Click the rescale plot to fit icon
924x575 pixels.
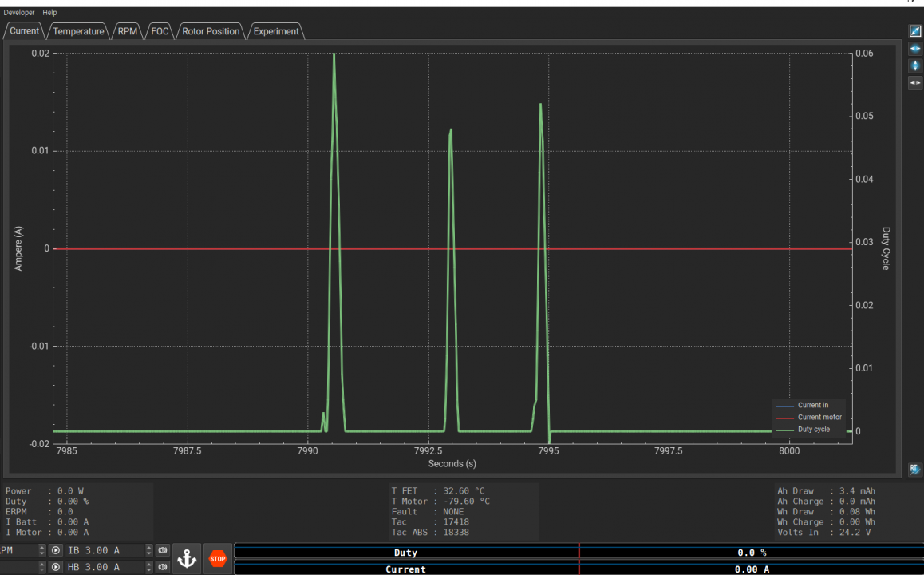point(914,31)
